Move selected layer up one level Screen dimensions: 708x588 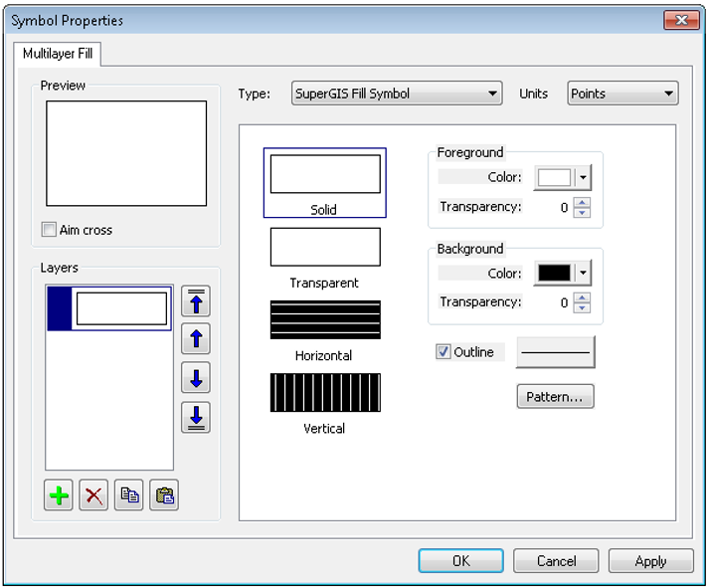pos(196,339)
